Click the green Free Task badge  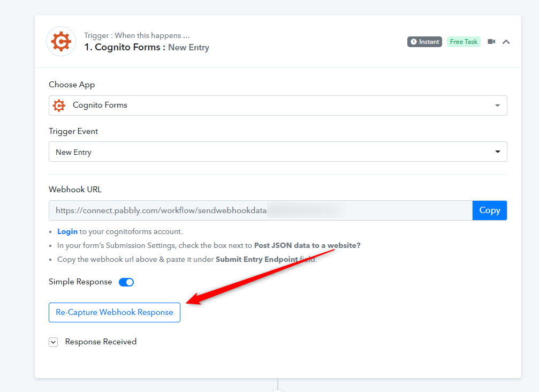[464, 42]
